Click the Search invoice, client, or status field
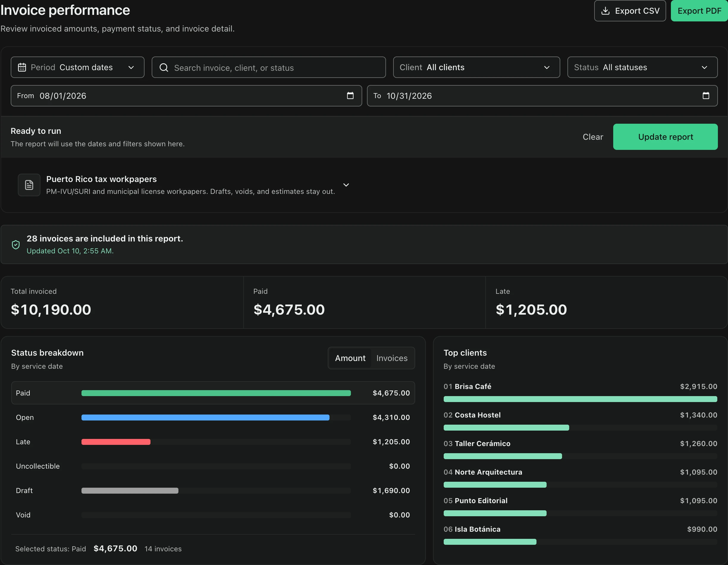Image resolution: width=728 pixels, height=565 pixels. point(269,67)
